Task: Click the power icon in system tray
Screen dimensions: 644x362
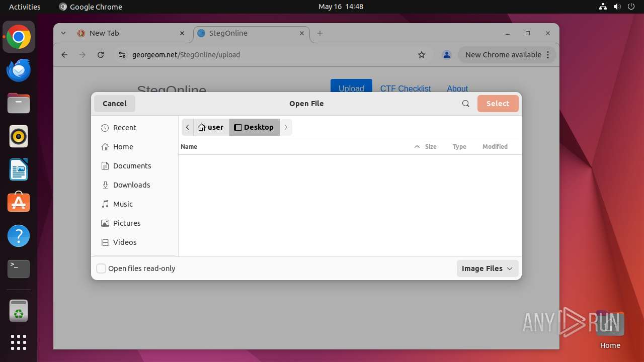Action: (631, 7)
